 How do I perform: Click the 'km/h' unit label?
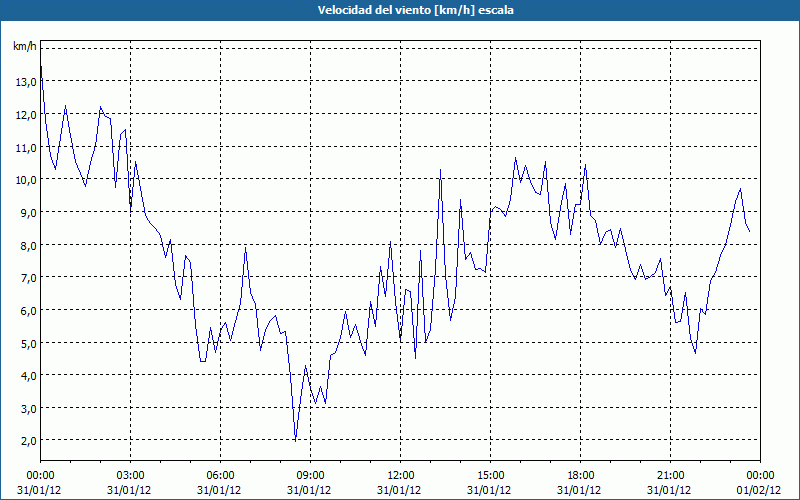click(x=25, y=46)
